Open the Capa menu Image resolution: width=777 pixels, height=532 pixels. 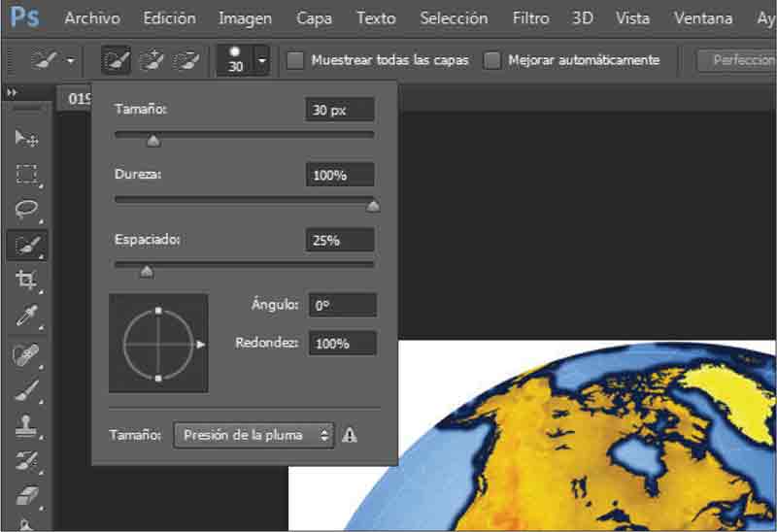point(314,18)
